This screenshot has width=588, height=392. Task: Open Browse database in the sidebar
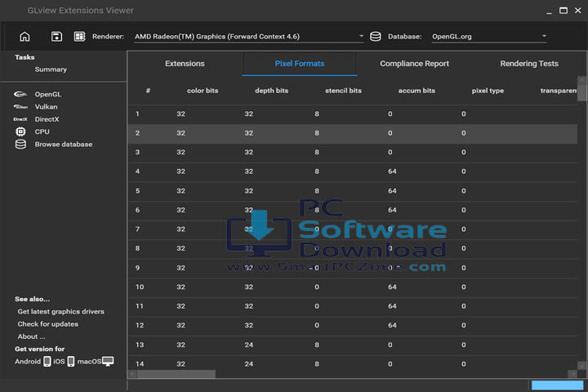coord(64,144)
